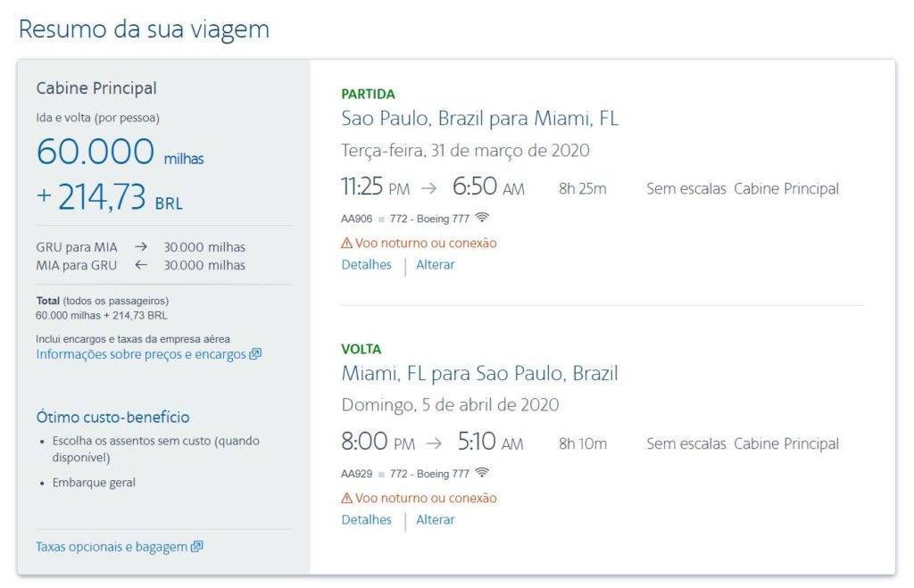914x588 pixels.
Task: Open Taxas opcionais e bagagem link
Action: pos(112,547)
